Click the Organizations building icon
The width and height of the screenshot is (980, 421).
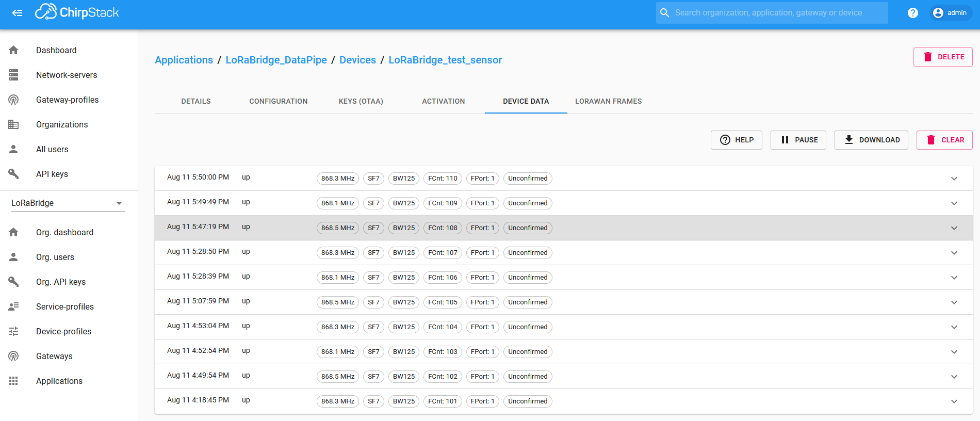coord(13,124)
